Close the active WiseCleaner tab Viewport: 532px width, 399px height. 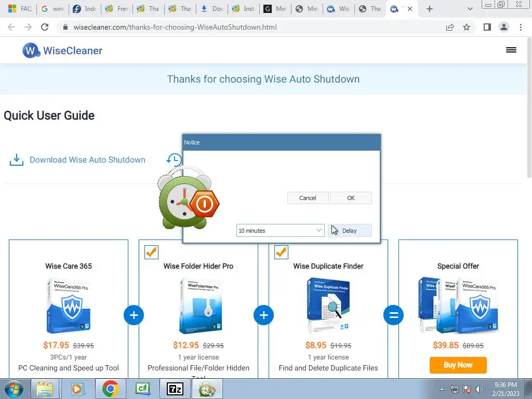(410, 9)
